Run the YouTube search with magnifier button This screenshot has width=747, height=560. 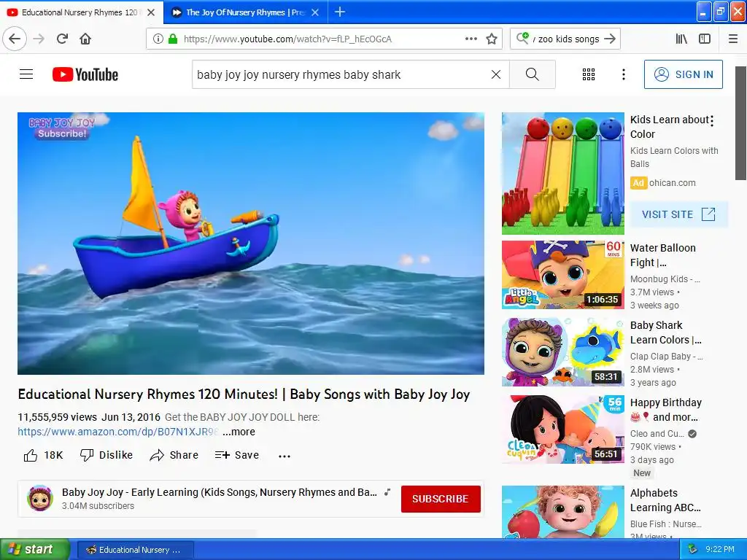coord(532,74)
